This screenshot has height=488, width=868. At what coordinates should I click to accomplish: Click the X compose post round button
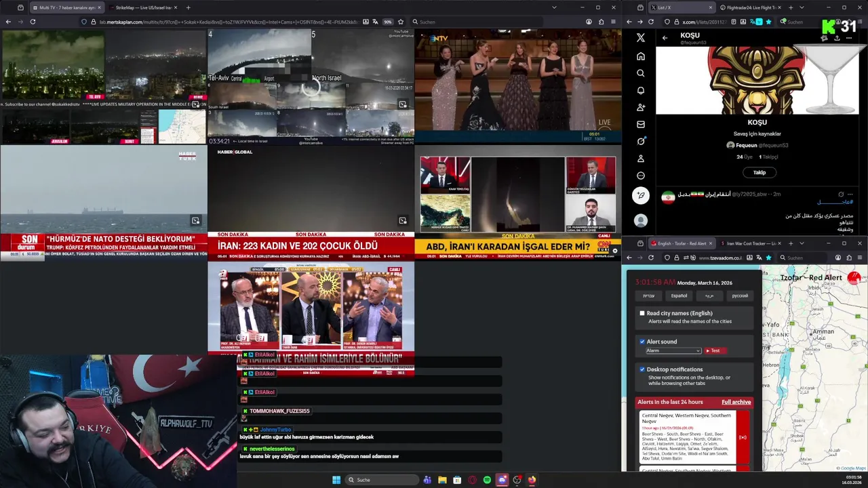641,195
